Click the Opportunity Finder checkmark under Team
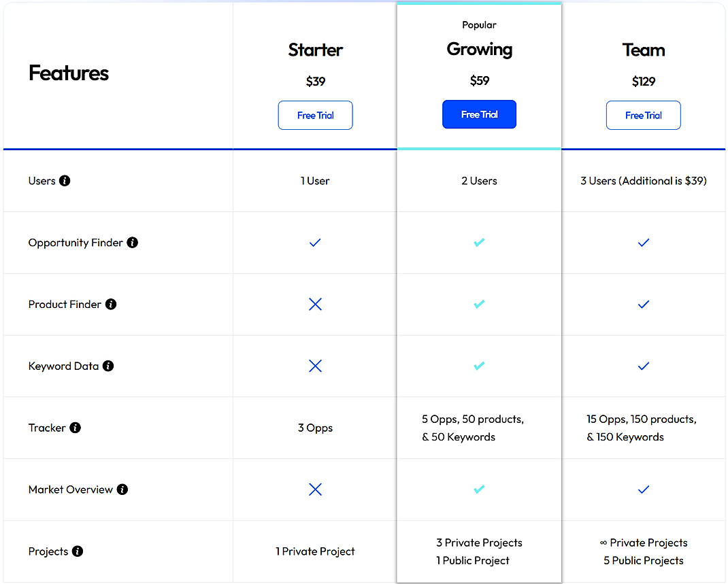Viewport: 728px width, 584px height. (643, 243)
